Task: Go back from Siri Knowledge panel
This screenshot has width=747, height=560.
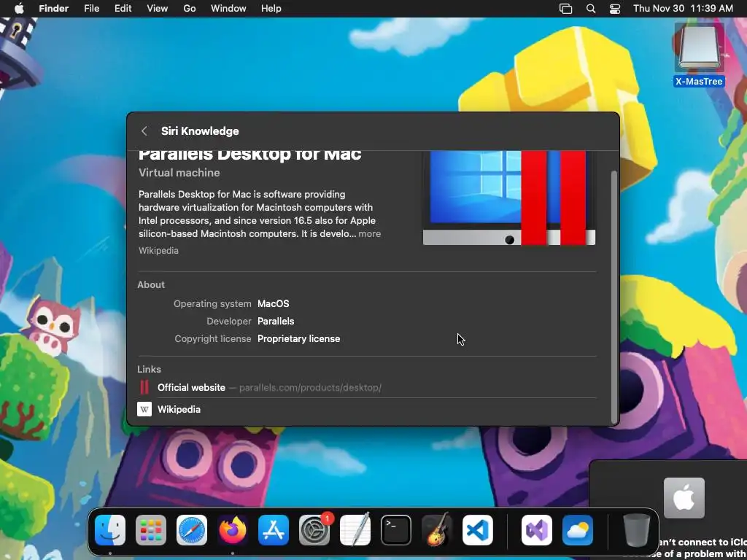Action: 144,131
